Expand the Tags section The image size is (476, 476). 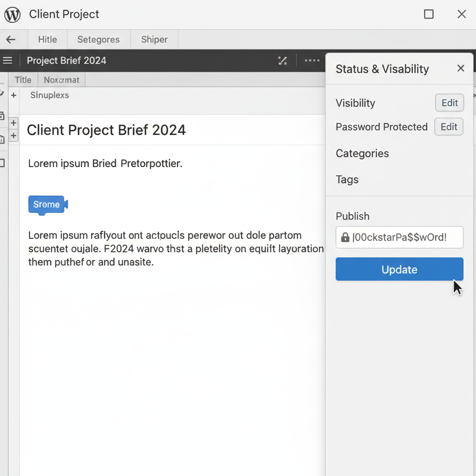click(347, 179)
